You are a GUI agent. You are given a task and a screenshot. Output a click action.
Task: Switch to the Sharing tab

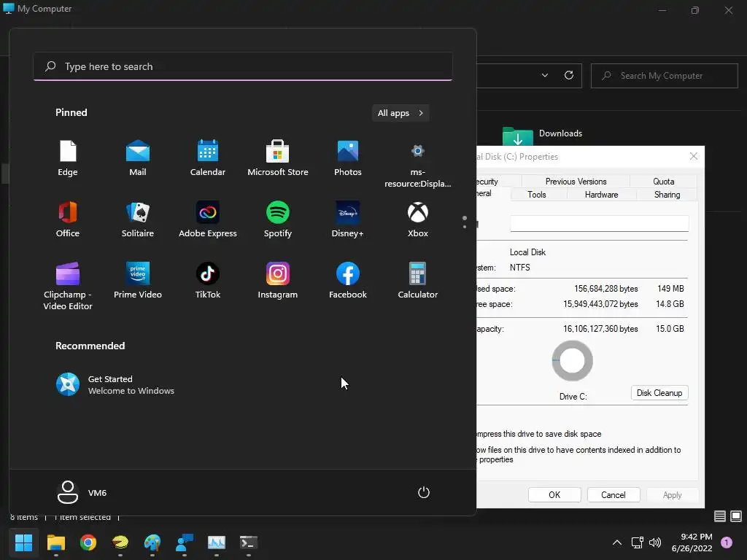coord(667,194)
